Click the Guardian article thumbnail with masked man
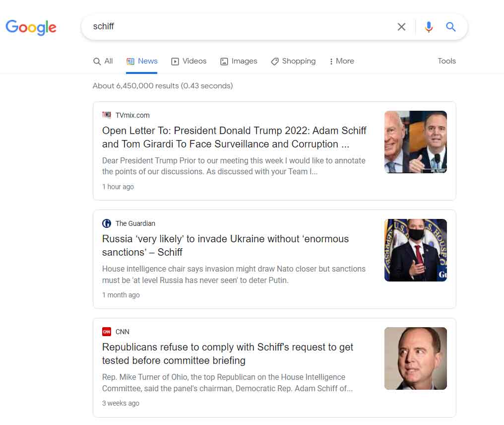The image size is (504, 425). tap(415, 250)
